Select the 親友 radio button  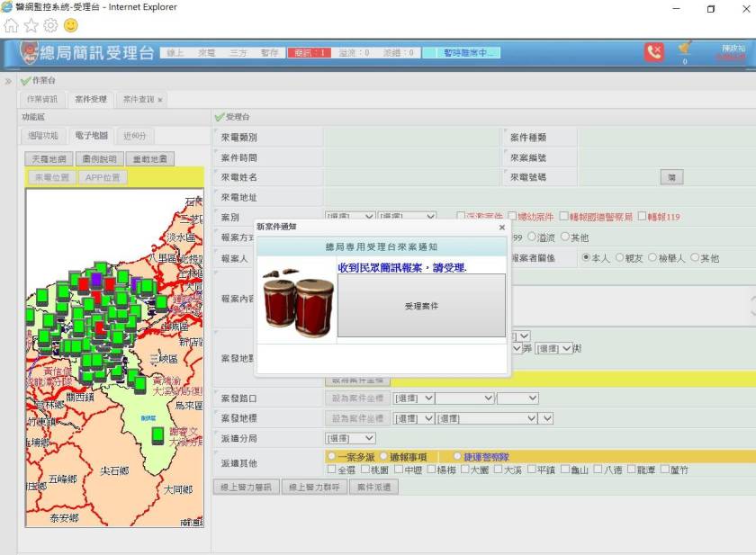pyautogui.click(x=619, y=258)
